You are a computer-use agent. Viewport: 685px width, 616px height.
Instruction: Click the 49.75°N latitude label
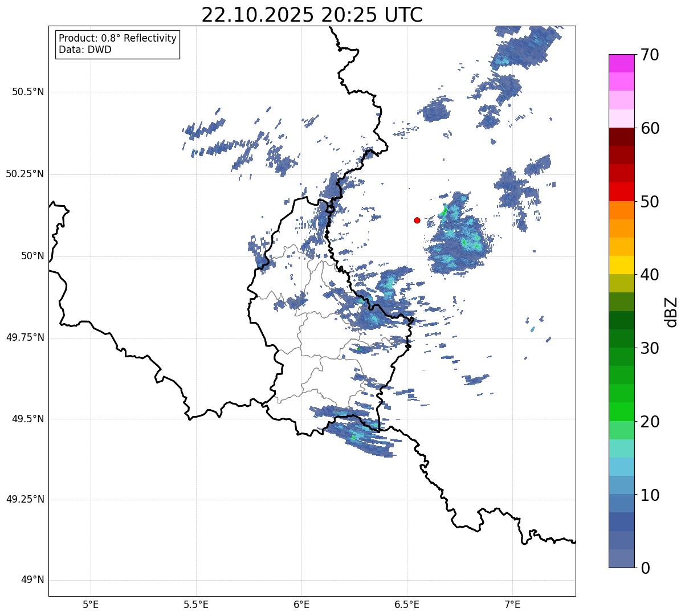[25, 337]
